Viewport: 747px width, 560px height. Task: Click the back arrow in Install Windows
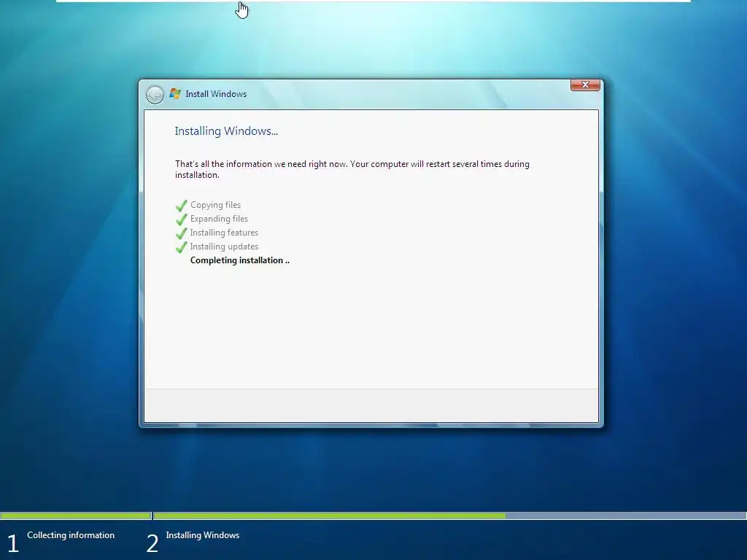tap(155, 95)
